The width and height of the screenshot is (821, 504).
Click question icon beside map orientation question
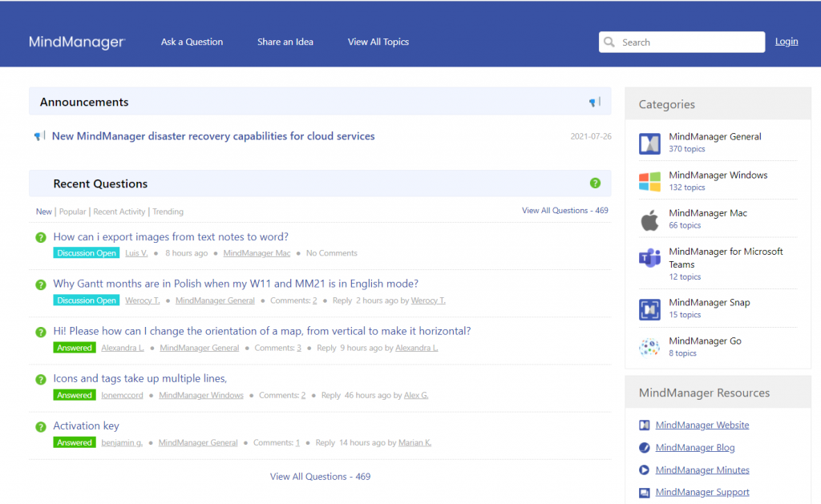tap(41, 333)
